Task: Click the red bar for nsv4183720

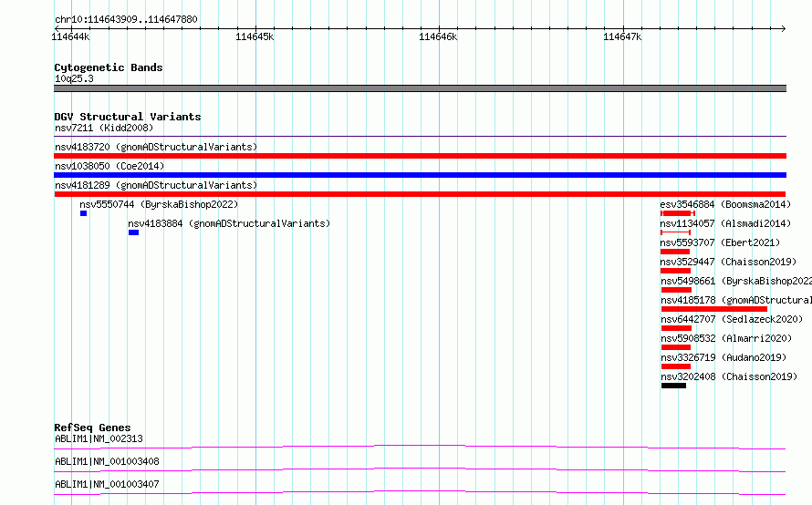Action: pyautogui.click(x=420, y=156)
